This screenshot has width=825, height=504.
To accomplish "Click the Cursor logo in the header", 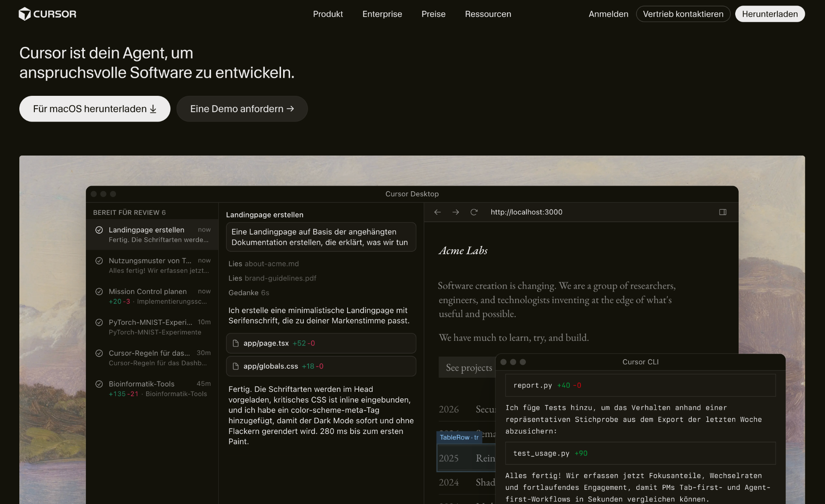I will tap(47, 14).
